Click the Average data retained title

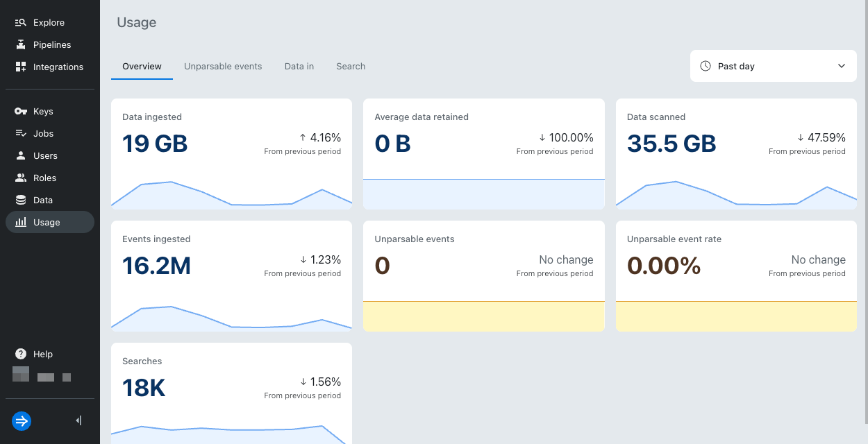[x=422, y=117]
